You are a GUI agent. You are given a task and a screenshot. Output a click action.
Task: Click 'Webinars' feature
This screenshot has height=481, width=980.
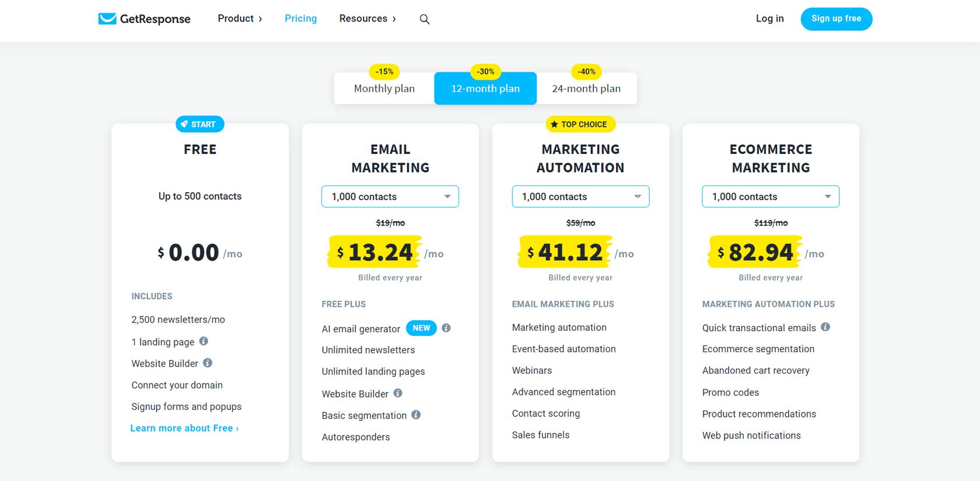pyautogui.click(x=532, y=370)
